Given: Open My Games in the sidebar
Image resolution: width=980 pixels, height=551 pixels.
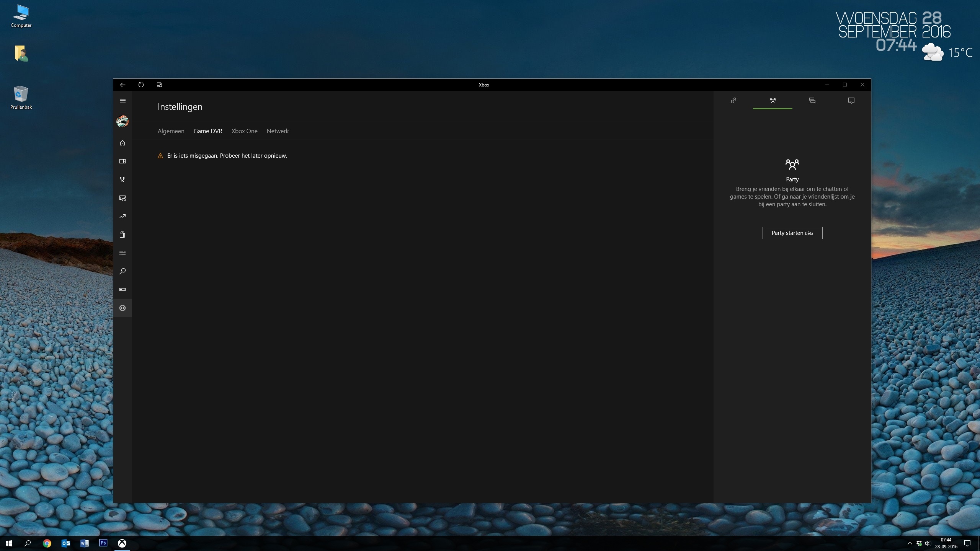Looking at the screenshot, I should (x=122, y=161).
